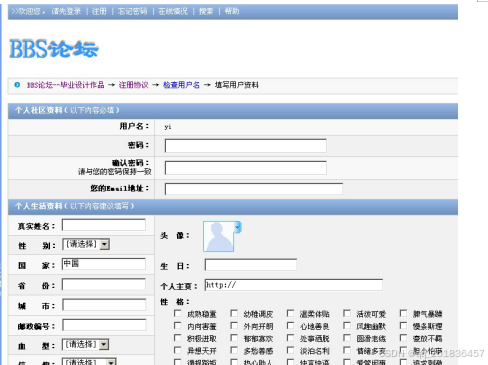Open the 注册协议 breadcrumb link
488x365 pixels.
click(x=133, y=85)
